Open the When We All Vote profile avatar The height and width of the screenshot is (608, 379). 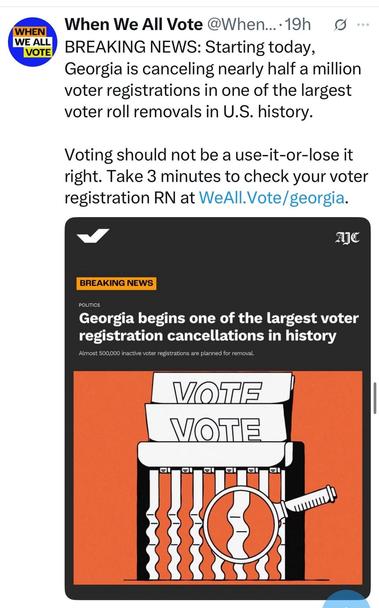(33, 41)
